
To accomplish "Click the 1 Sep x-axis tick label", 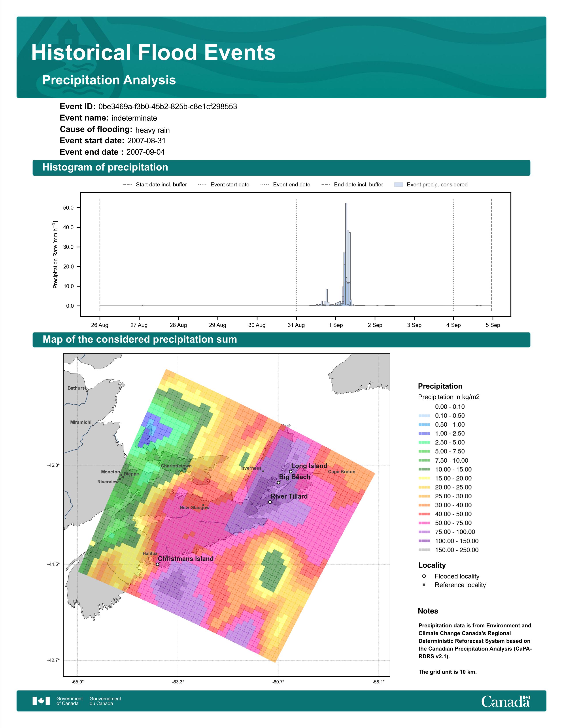I will [336, 325].
